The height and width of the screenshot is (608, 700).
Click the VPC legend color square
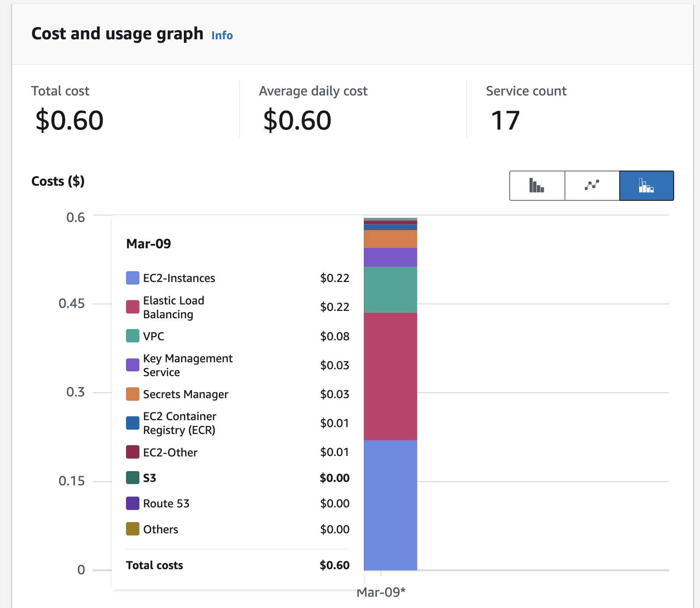[132, 336]
